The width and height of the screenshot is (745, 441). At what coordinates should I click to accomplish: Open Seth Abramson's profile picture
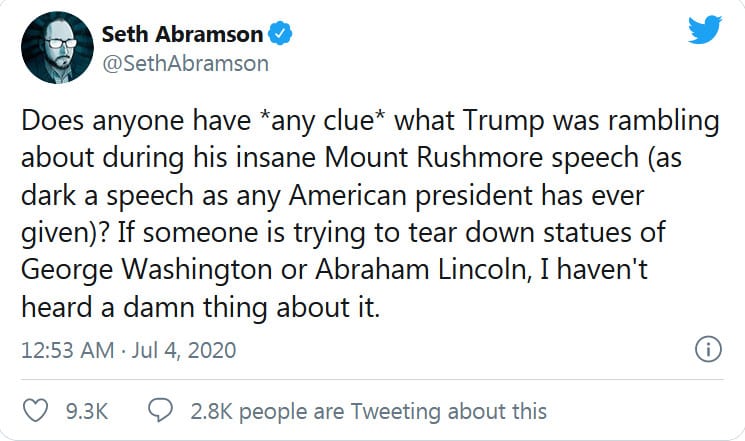(53, 48)
